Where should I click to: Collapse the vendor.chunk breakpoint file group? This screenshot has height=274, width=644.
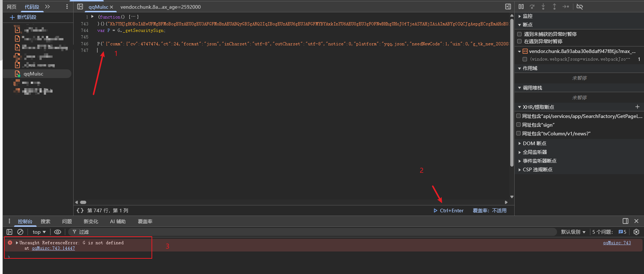520,52
